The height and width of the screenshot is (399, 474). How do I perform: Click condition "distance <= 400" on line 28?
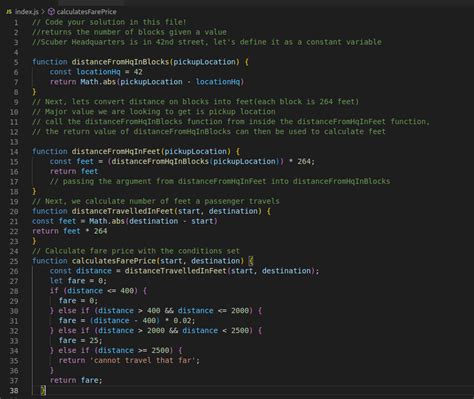tap(100, 291)
